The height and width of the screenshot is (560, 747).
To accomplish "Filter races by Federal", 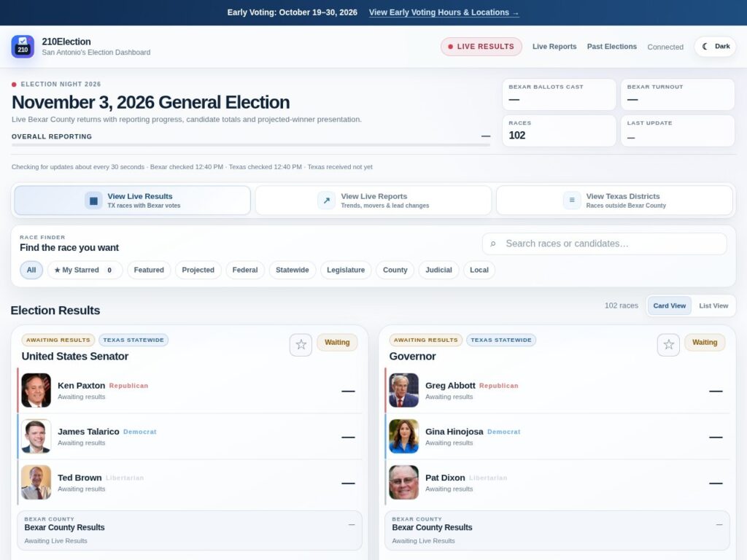I will pyautogui.click(x=245, y=270).
